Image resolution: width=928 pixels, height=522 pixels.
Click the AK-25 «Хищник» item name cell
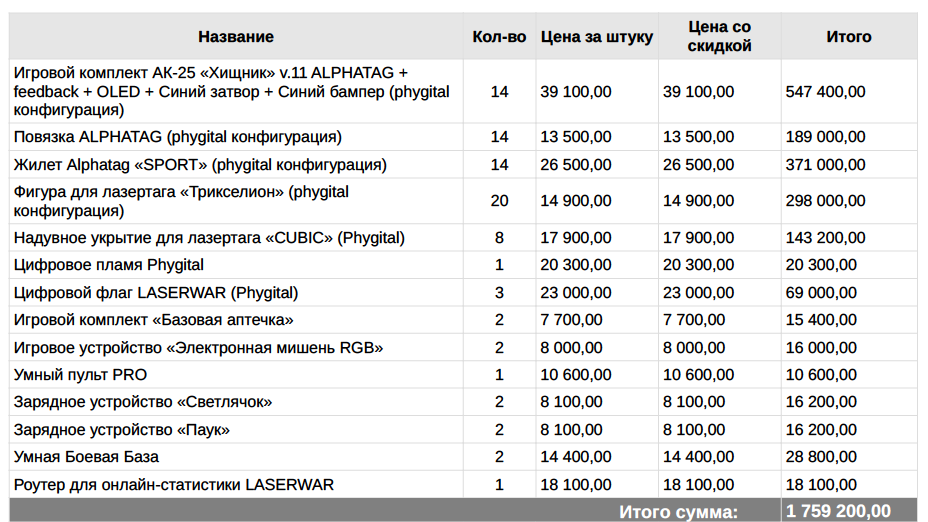pyautogui.click(x=231, y=91)
